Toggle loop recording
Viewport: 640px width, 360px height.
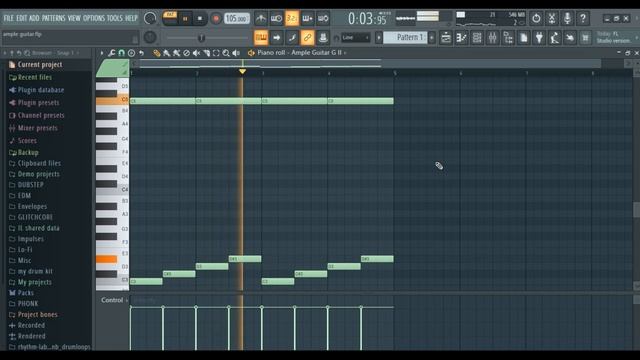tap(323, 18)
